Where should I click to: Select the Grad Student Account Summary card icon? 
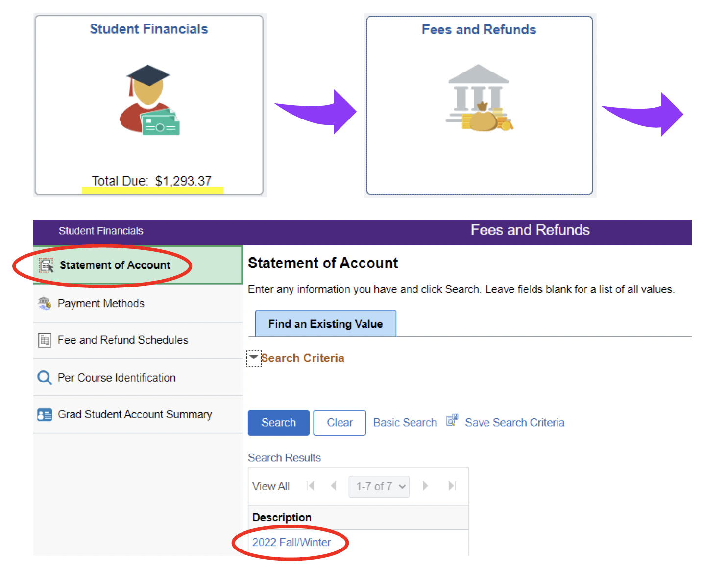(44, 414)
